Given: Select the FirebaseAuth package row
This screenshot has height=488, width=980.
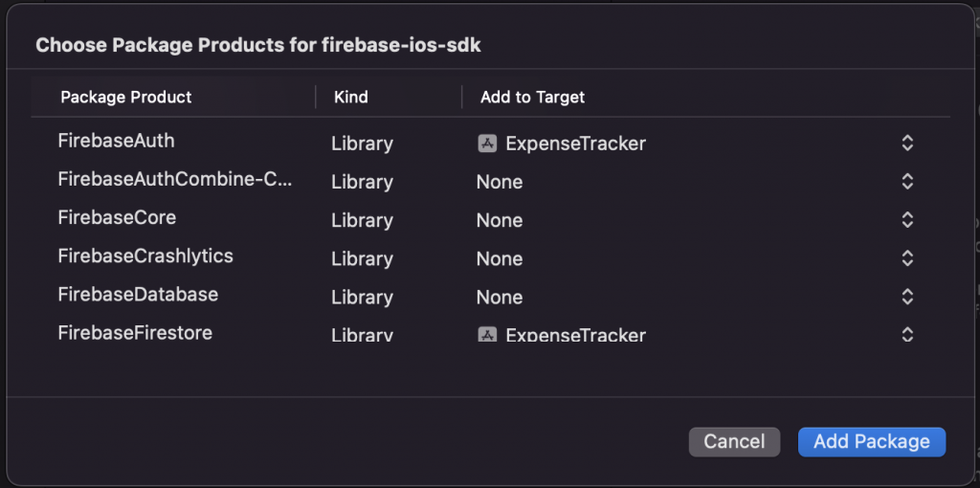Looking at the screenshot, I should [x=116, y=141].
